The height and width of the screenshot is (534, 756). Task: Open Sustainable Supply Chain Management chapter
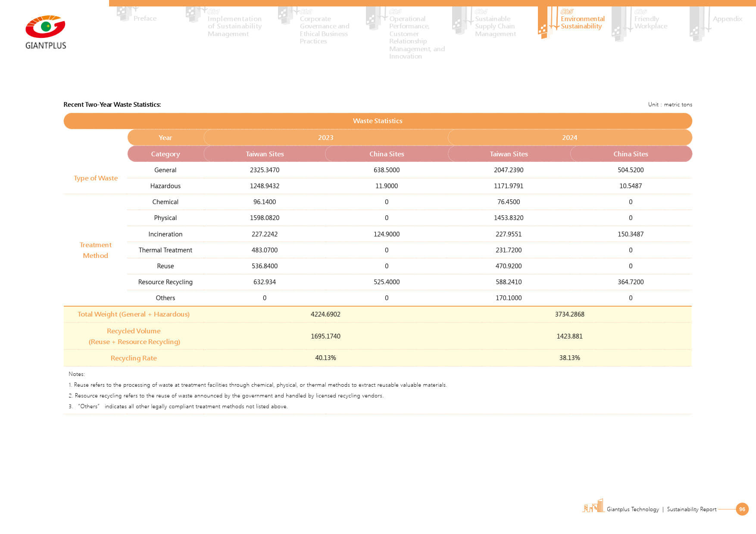495,26
